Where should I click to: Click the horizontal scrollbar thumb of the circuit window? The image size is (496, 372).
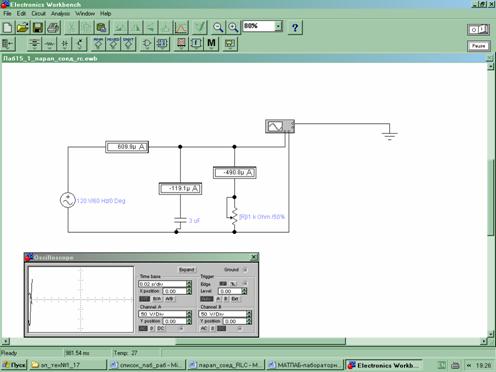(x=260, y=341)
